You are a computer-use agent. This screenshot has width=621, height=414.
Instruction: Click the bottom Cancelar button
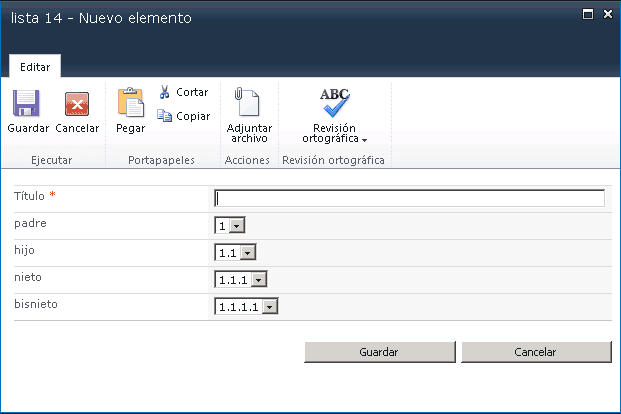[x=536, y=352]
